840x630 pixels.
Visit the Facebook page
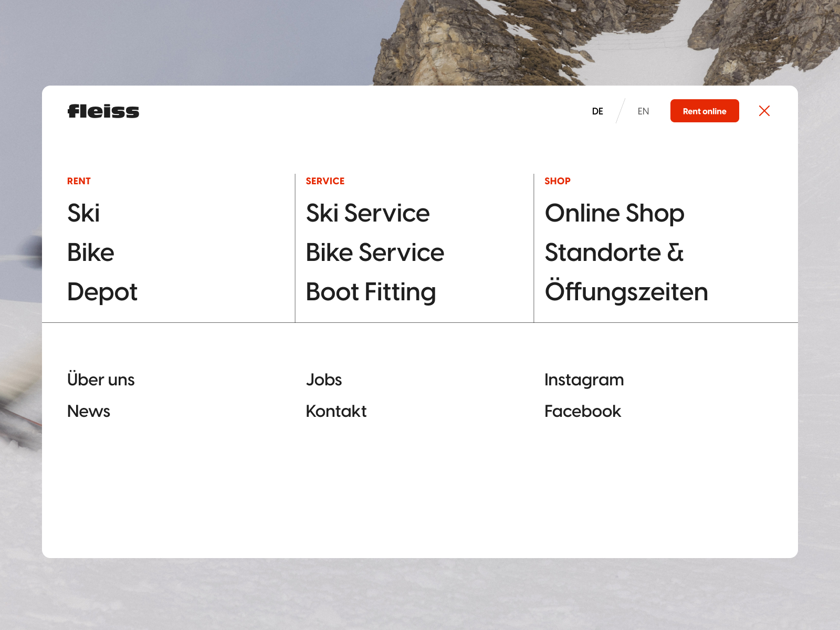click(583, 411)
